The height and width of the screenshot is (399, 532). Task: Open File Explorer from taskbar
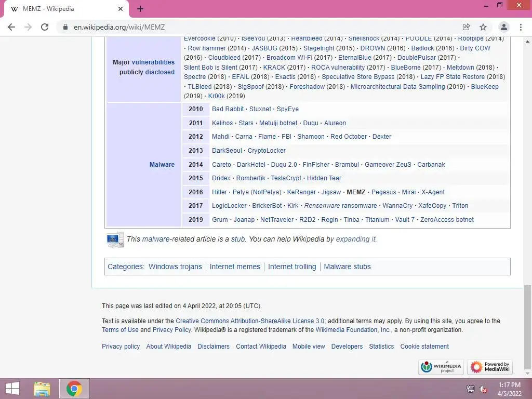(42, 389)
